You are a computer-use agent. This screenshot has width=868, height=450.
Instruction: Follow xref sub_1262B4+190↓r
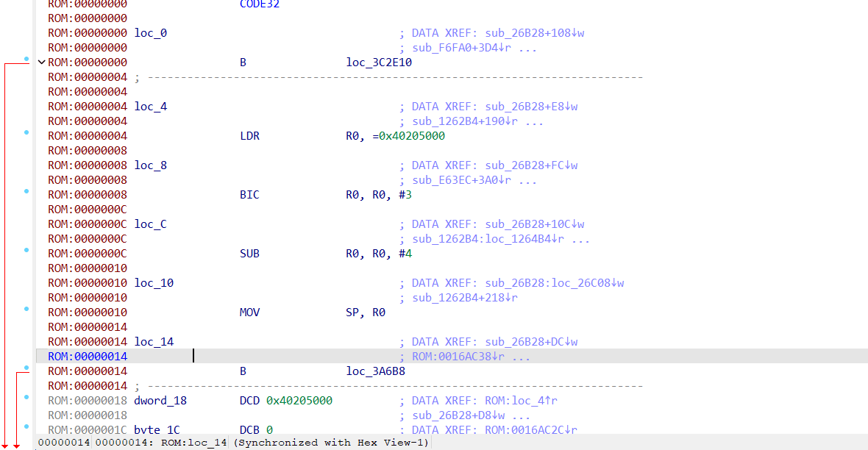465,121
